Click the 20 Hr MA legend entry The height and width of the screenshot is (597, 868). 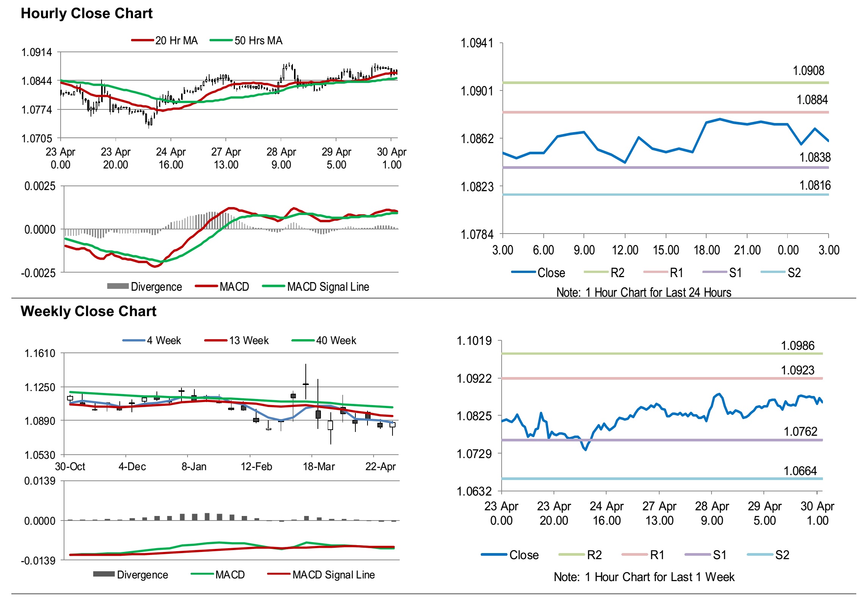(176, 41)
